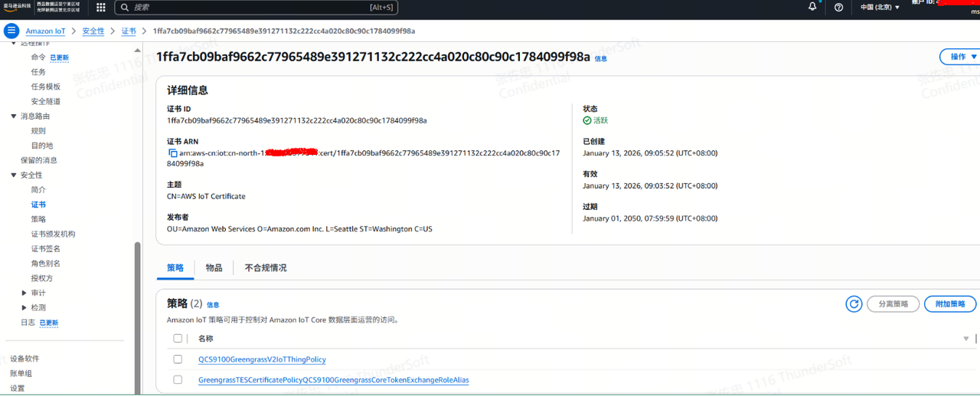Refresh the policies list
This screenshot has height=397, width=980.
[x=854, y=304]
